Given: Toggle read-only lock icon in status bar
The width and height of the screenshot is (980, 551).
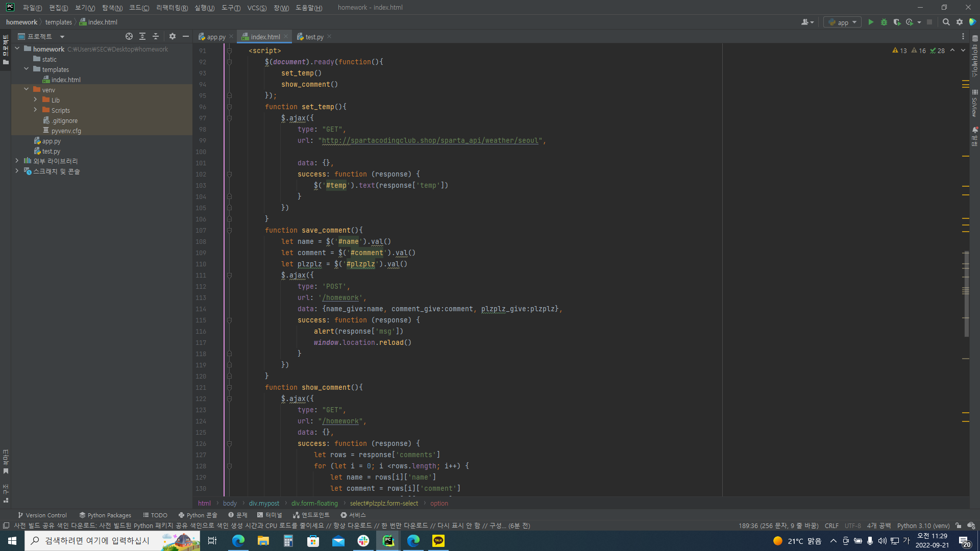Looking at the screenshot, I should [x=959, y=525].
